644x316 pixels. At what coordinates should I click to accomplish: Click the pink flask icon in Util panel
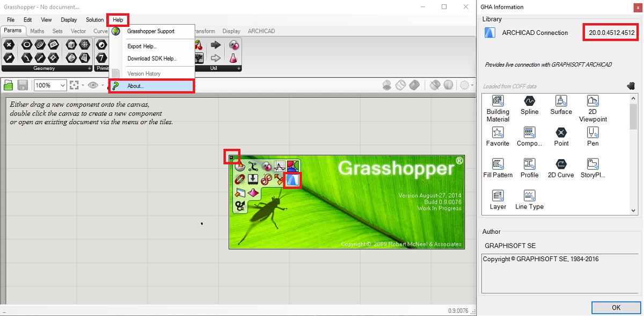coord(233,58)
